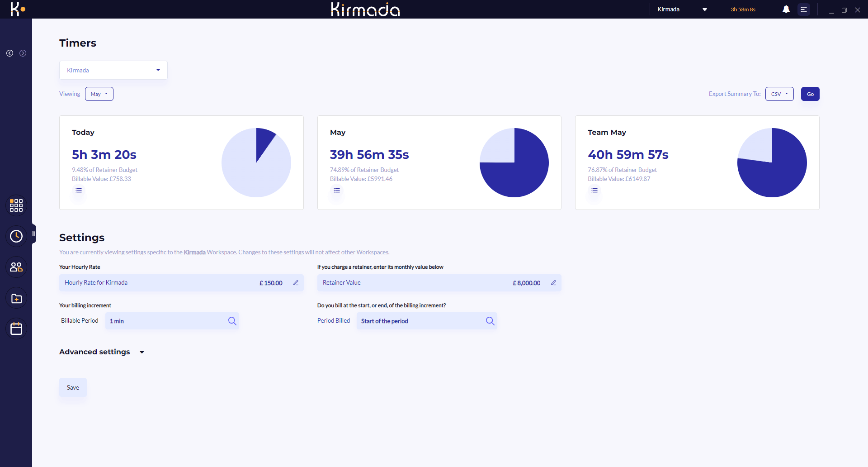Navigate forward with the right arrow icon
Screen dimensions: 868x467
click(x=23, y=53)
